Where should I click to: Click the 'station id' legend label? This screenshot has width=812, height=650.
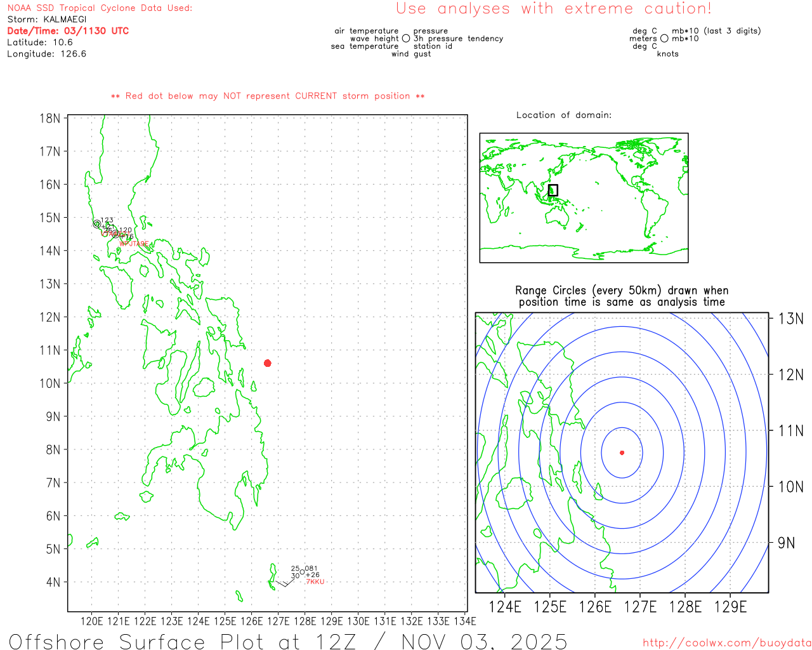[433, 46]
